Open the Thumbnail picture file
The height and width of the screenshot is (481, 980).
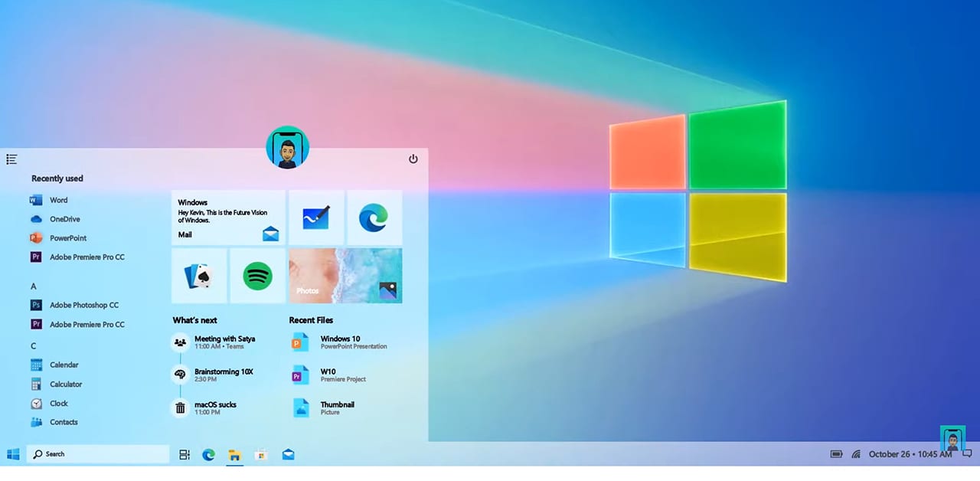point(324,407)
